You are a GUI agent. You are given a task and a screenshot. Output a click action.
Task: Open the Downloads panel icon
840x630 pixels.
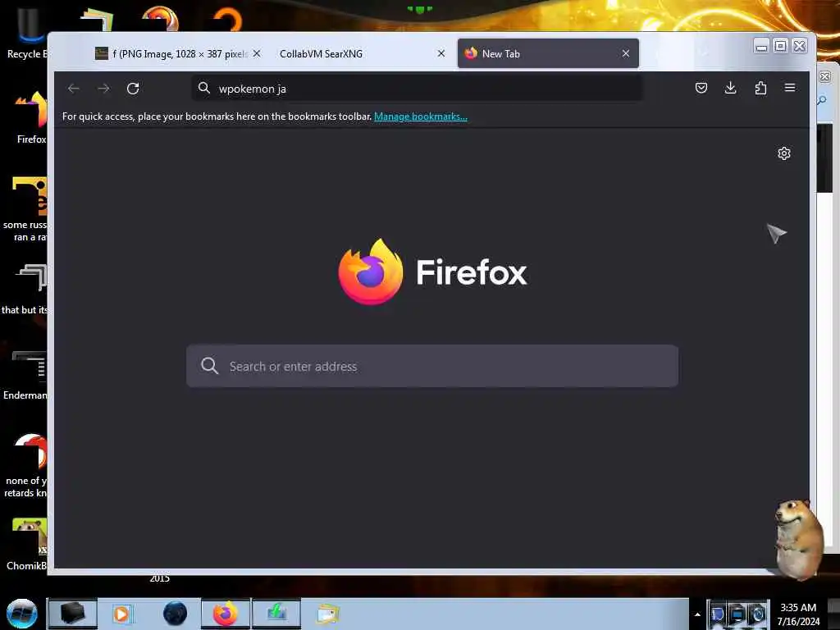click(730, 88)
